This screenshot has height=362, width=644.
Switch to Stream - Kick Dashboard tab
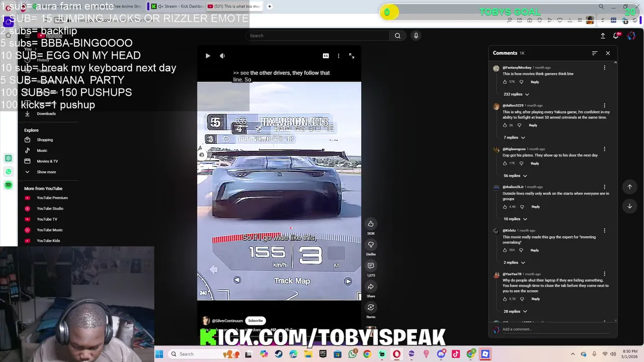click(x=177, y=7)
